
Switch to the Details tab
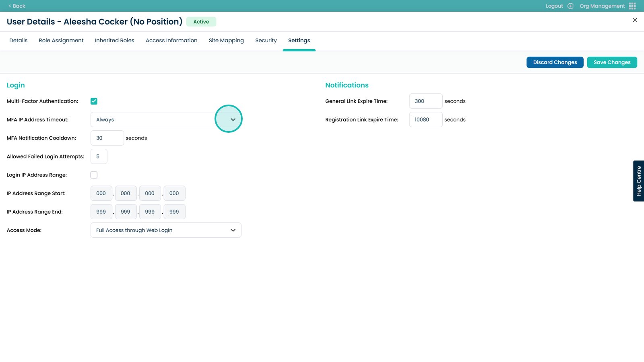[19, 41]
